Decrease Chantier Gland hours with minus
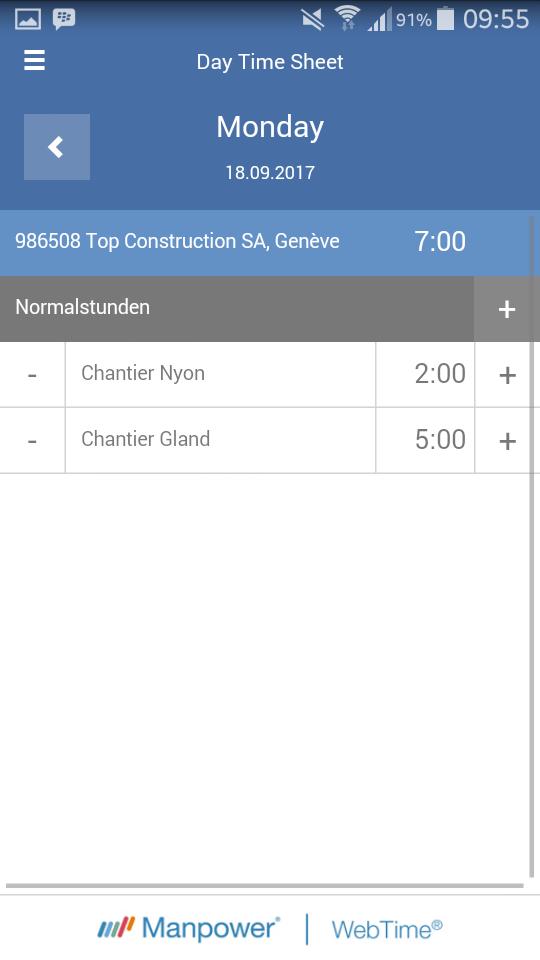The width and height of the screenshot is (540, 960). click(x=32, y=441)
